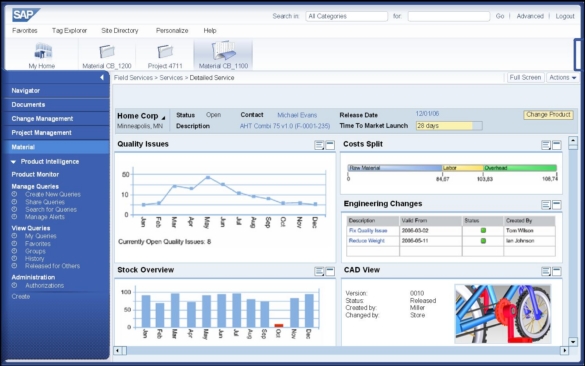
Task: Click the horizontal scrollbar right arrow
Action: (564, 350)
